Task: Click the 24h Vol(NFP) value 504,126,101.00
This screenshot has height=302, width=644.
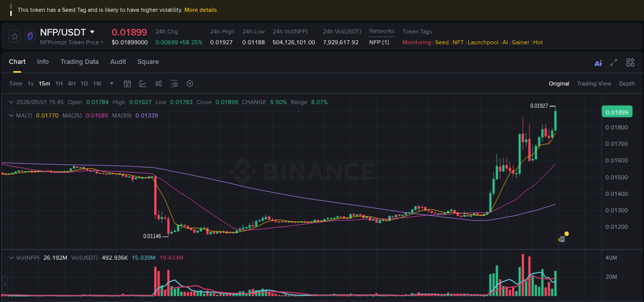Action: tap(294, 42)
